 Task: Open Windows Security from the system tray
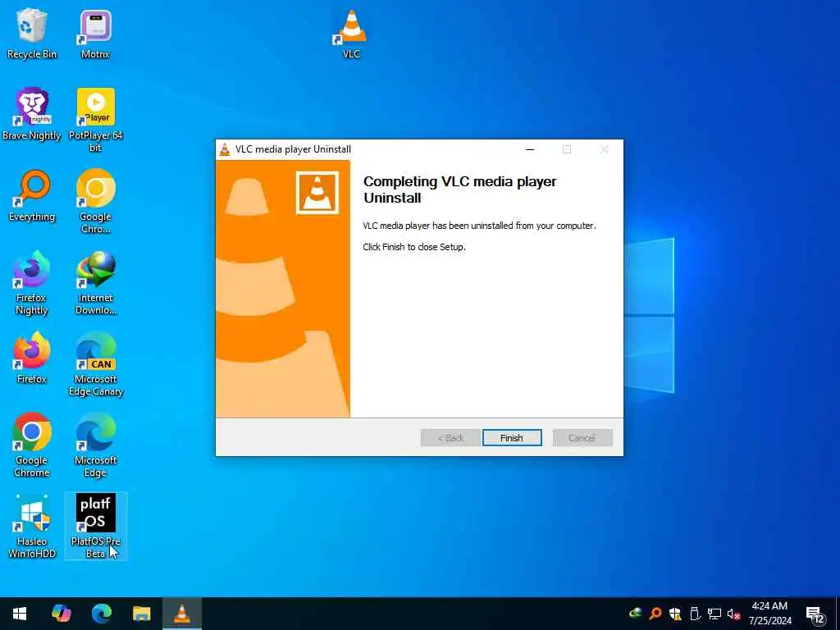point(675,614)
